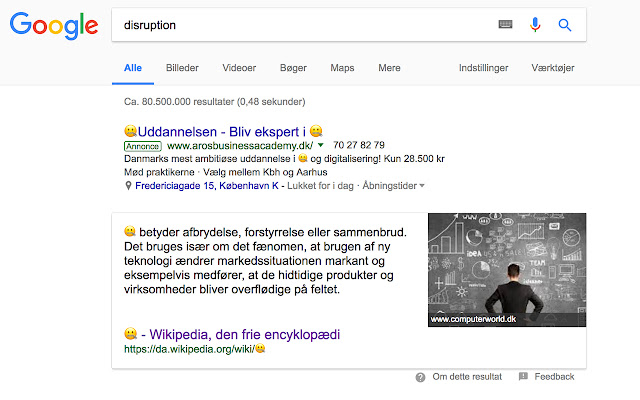This screenshot has width=640, height=400.
Task: Click the text Vælg mellem Kbh og Aarhus
Action: pos(265,172)
